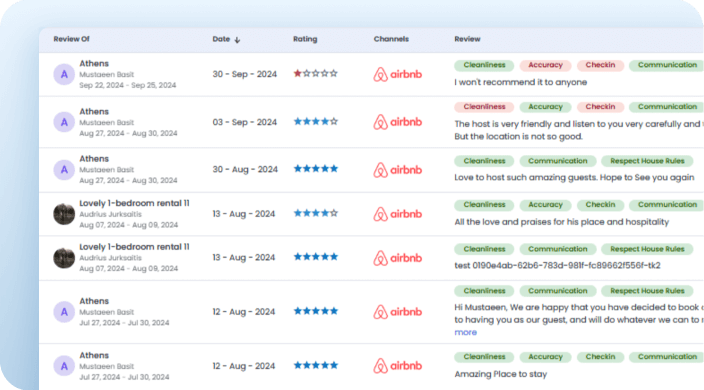Click review text 'All the love and praises'
The image size is (704, 390).
point(562,222)
